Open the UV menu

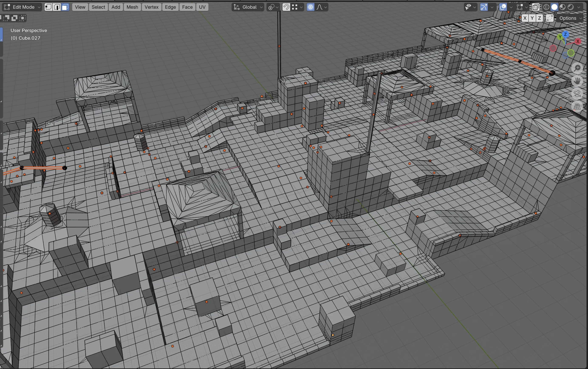(202, 7)
